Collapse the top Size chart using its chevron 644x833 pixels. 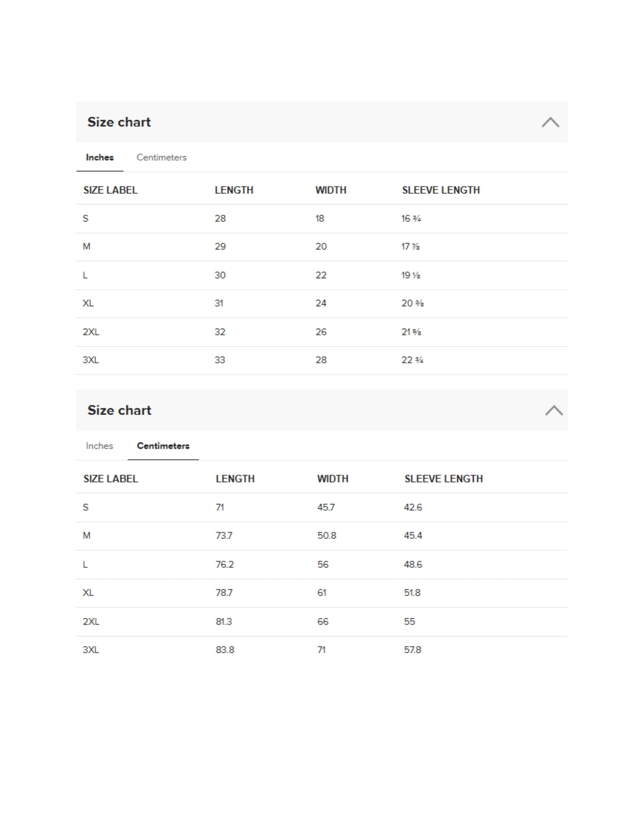click(550, 122)
